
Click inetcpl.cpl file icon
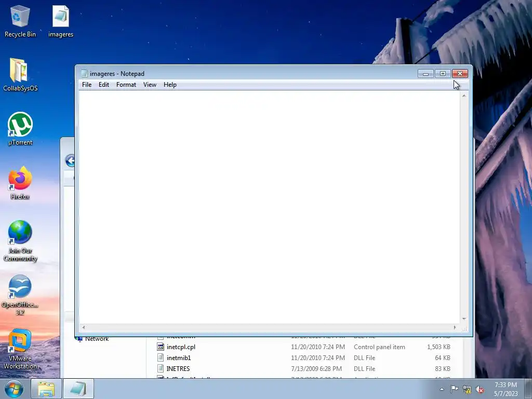(161, 347)
